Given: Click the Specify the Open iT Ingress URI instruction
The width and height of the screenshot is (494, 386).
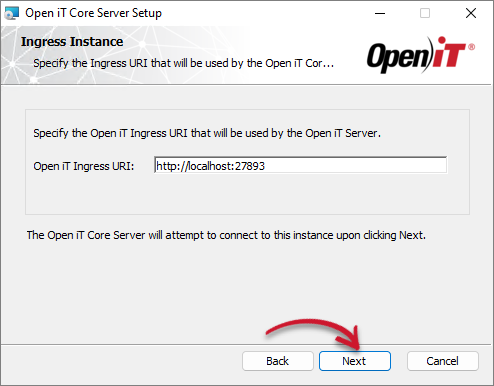Looking at the screenshot, I should pyautogui.click(x=207, y=133).
